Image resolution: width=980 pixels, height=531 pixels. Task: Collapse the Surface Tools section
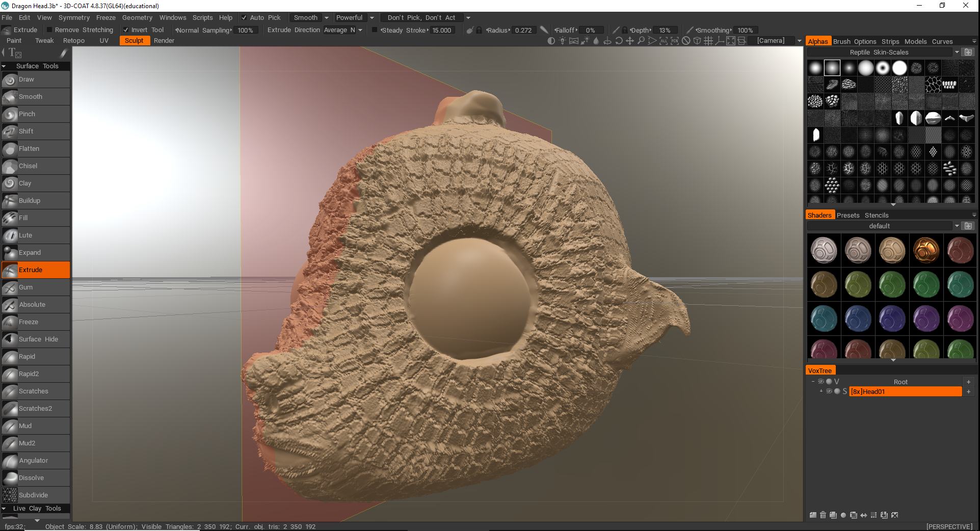[4, 66]
